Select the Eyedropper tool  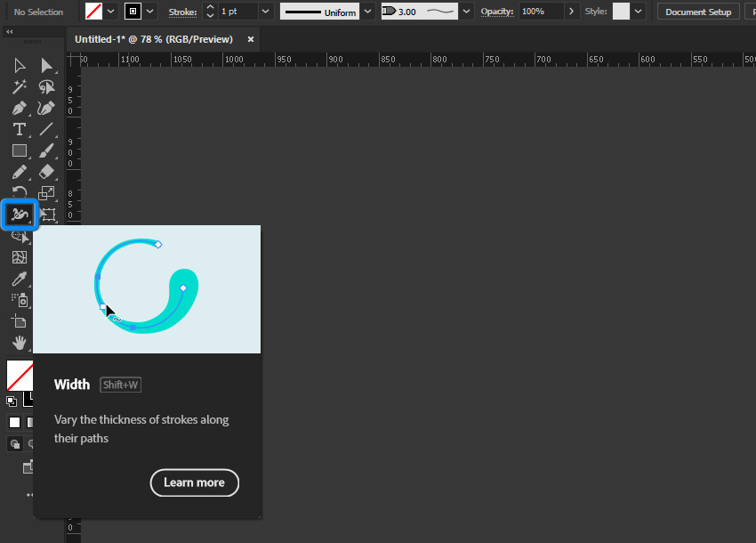tap(19, 279)
